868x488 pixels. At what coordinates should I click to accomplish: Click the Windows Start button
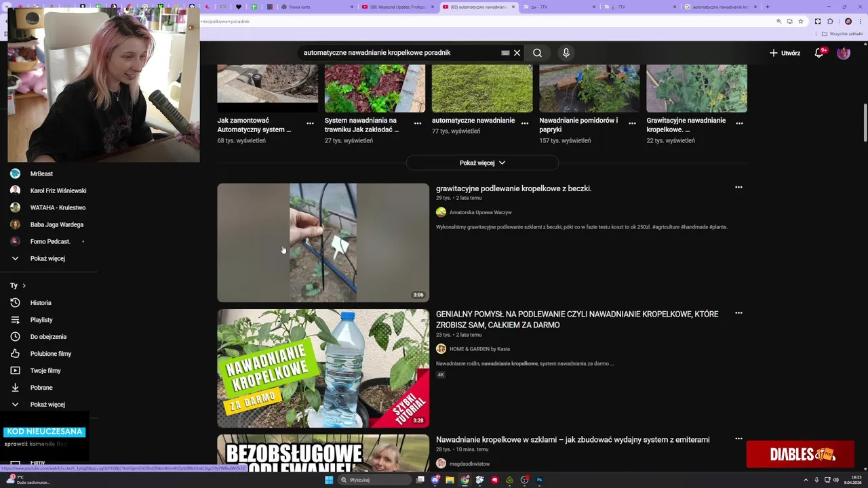[329, 480]
